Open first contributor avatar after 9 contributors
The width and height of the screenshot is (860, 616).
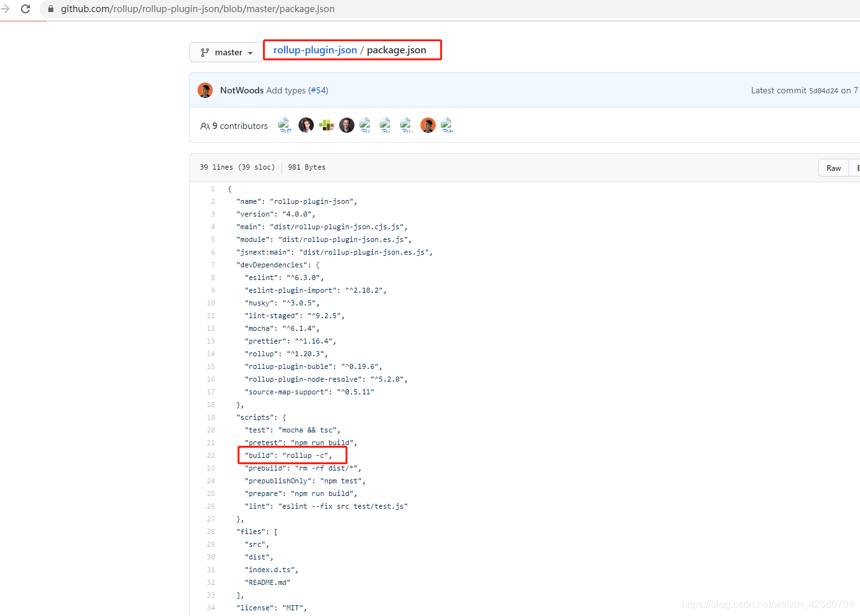(x=285, y=125)
